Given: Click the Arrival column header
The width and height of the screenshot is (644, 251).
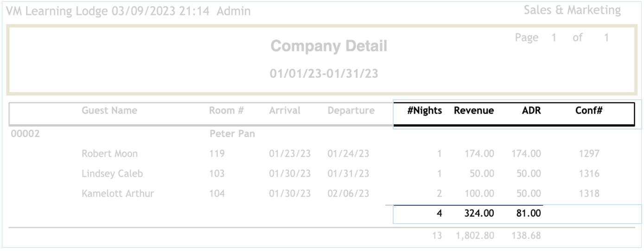Looking at the screenshot, I should (x=285, y=111).
